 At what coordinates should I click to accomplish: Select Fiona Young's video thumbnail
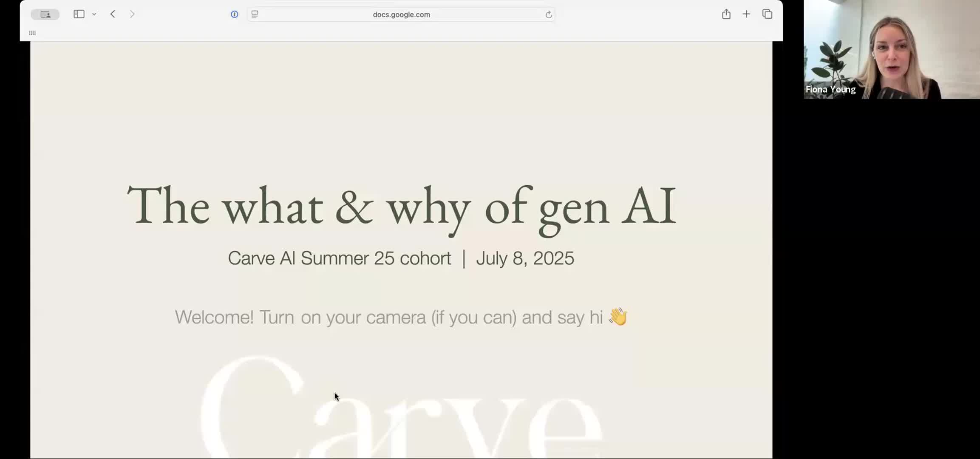pos(891,49)
